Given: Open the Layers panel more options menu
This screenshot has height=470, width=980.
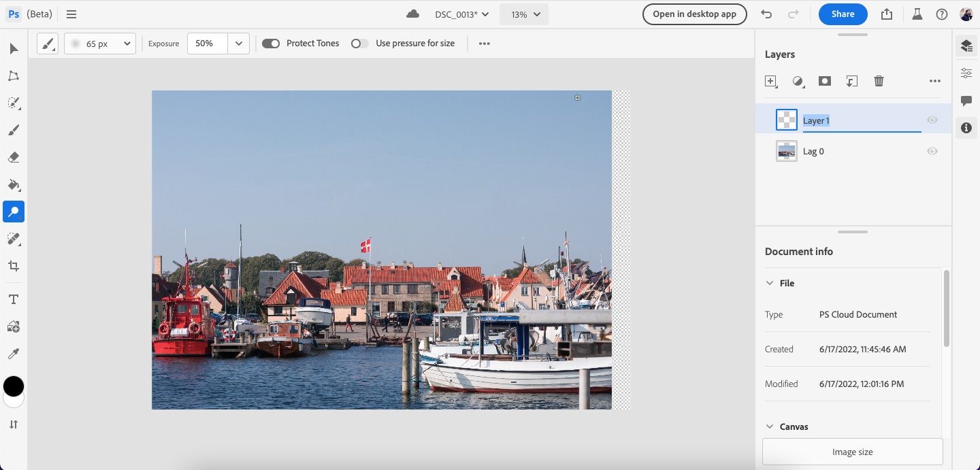Looking at the screenshot, I should pyautogui.click(x=934, y=81).
